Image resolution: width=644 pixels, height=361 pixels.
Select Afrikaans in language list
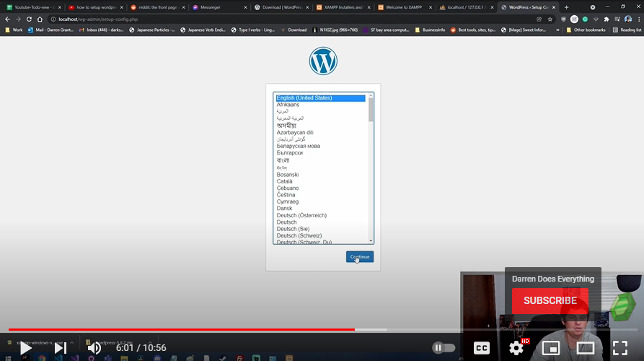coord(288,105)
